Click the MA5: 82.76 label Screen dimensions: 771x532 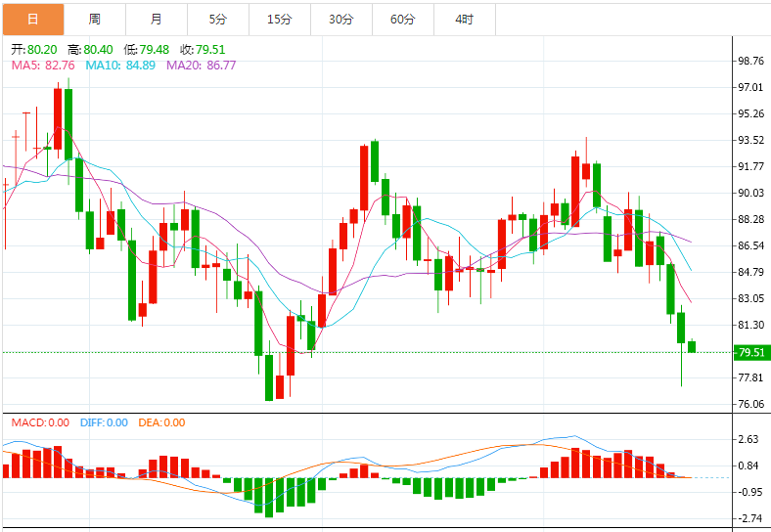[x=43, y=66]
